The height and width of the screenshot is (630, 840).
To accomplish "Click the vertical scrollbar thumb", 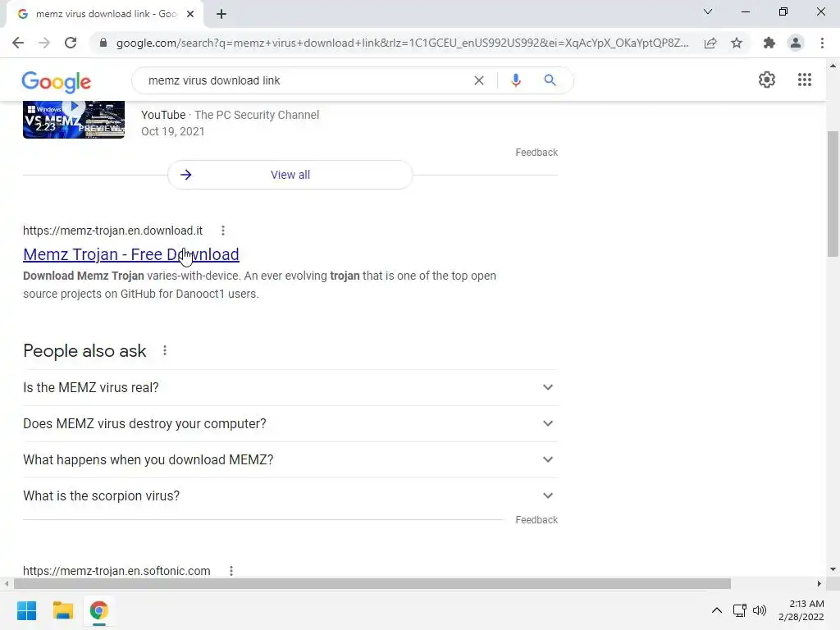I will [x=833, y=194].
